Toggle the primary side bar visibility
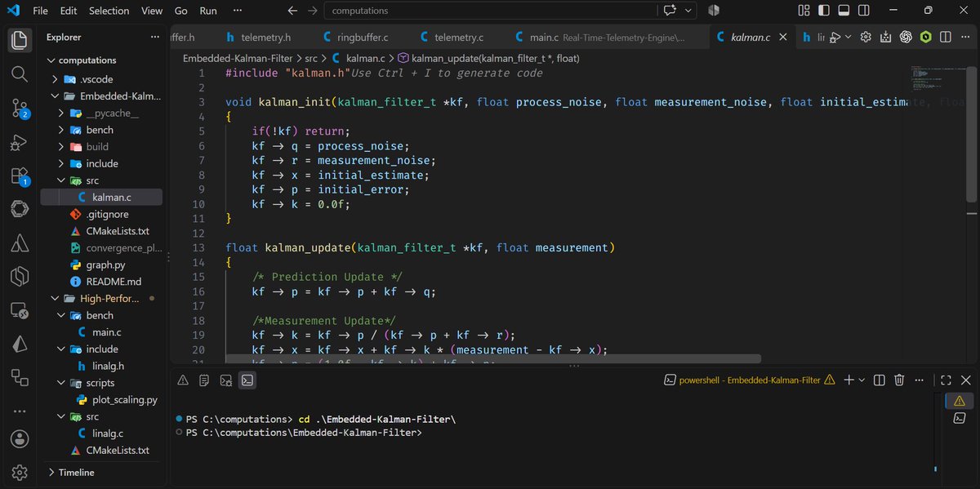Image resolution: width=980 pixels, height=489 pixels. click(x=825, y=11)
